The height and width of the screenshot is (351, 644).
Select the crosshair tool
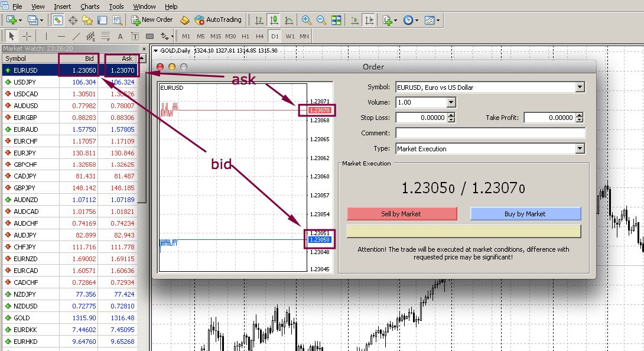[x=27, y=36]
